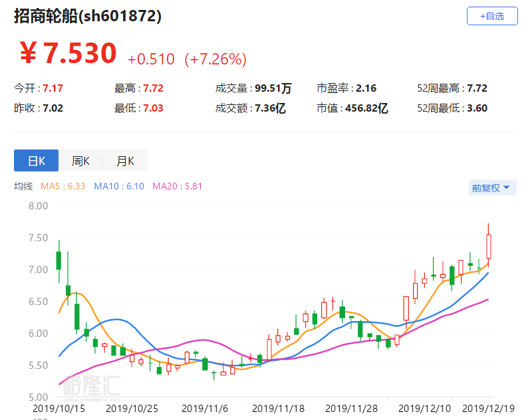Click 市盈率 P/E value 2.16
This screenshot has width=530, height=420.
click(366, 88)
